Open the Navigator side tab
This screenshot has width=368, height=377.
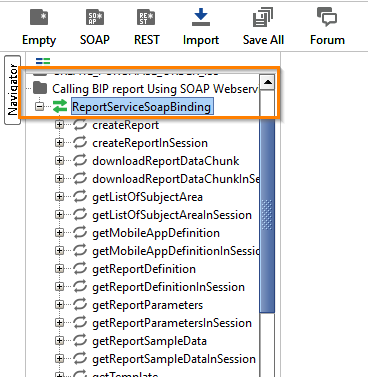click(x=13, y=90)
